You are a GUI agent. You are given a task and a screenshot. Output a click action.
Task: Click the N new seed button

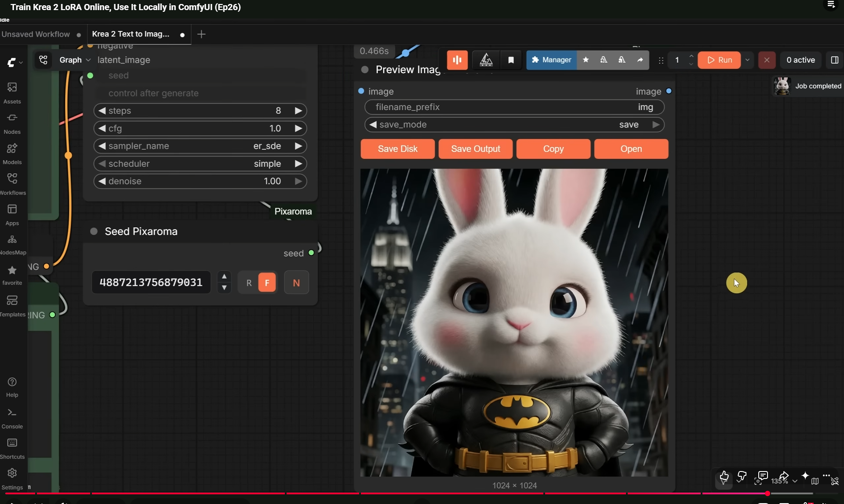click(296, 283)
